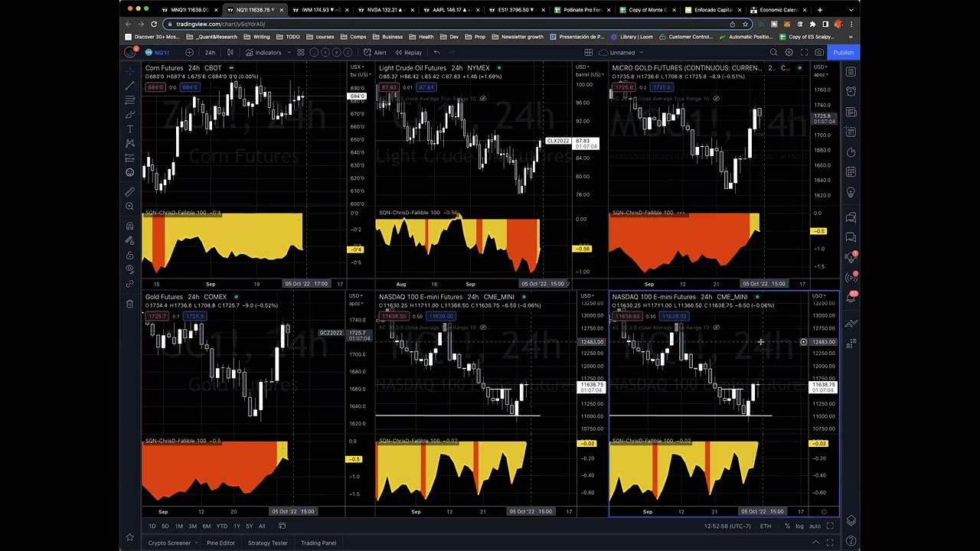Enter fullscreen mode from top toolbar

(804, 53)
